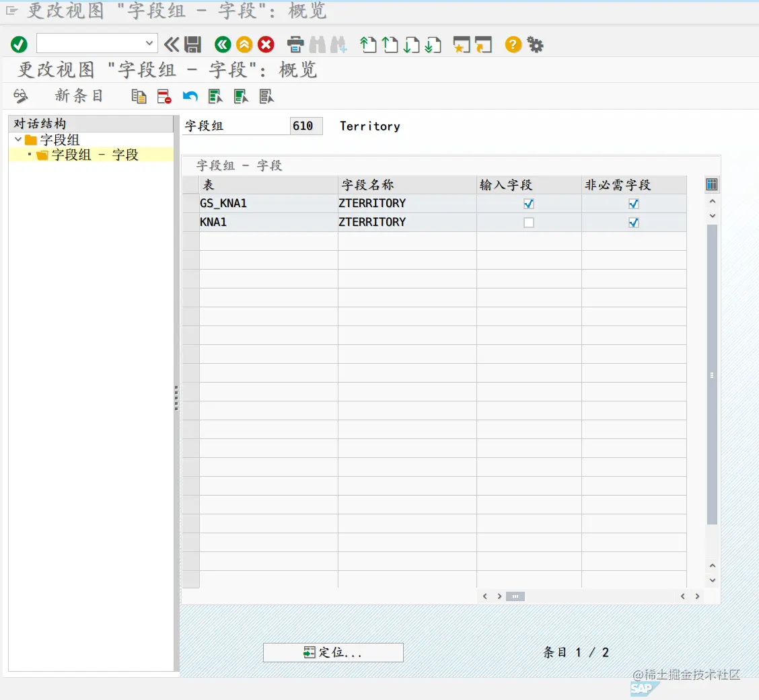This screenshot has width=759, height=700.
Task: Click the KNA1 table cell
Action: [268, 223]
